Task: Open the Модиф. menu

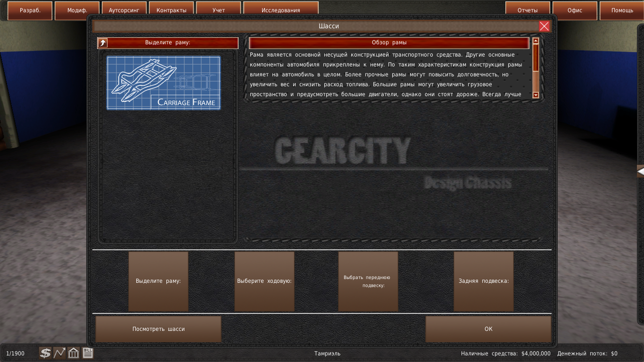Action: coord(77,10)
